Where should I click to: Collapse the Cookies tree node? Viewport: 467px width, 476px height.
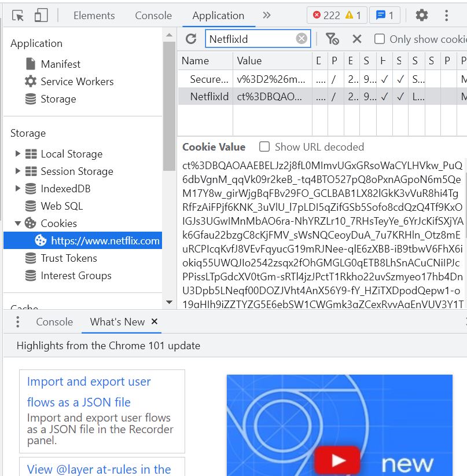(18, 224)
